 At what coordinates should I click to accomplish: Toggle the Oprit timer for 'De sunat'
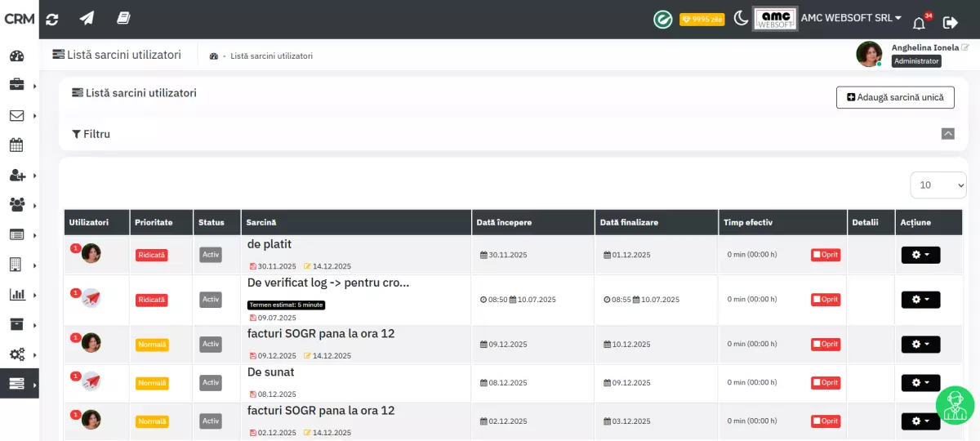(825, 382)
